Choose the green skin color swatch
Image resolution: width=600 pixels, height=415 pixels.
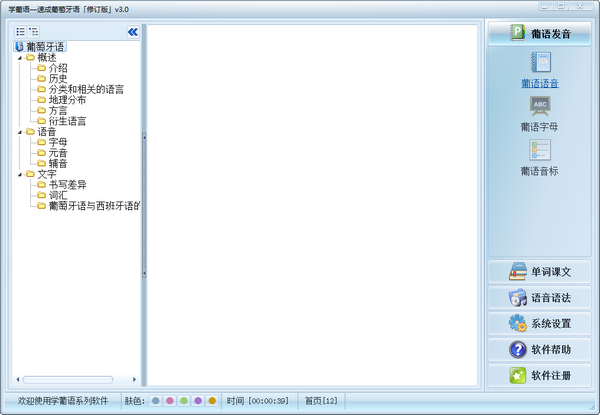184,400
